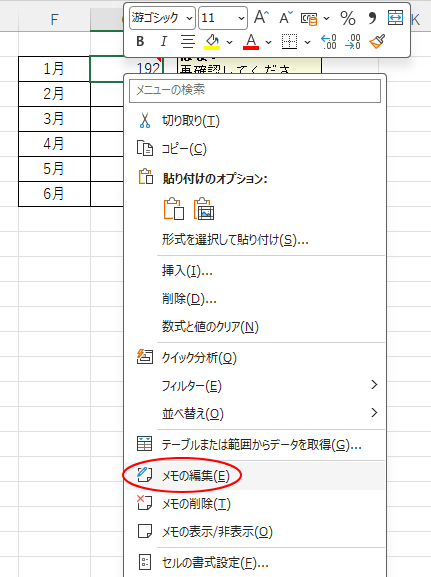431x577 pixels.
Task: Choose 削除(D)... menu entry
Action: [x=255, y=299]
